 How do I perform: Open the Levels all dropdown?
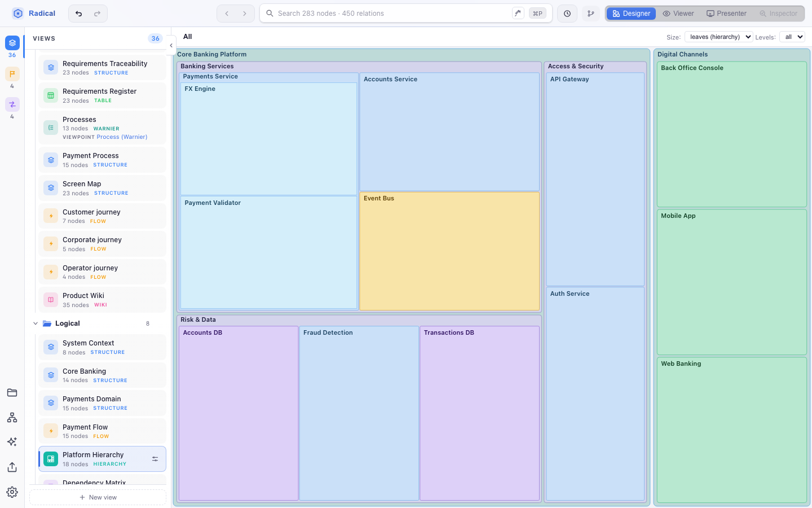[x=792, y=37]
